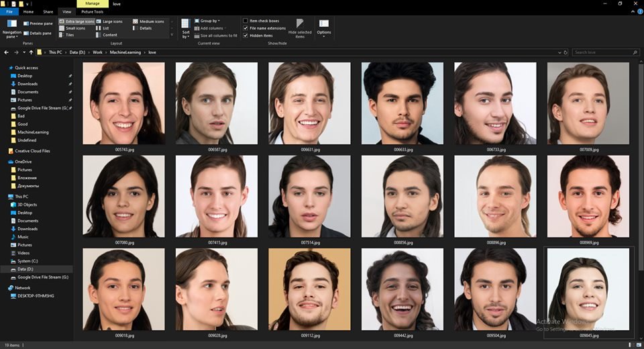Open Undefined folder in Quick access
Image resolution: width=644 pixels, height=349 pixels.
[x=24, y=140]
